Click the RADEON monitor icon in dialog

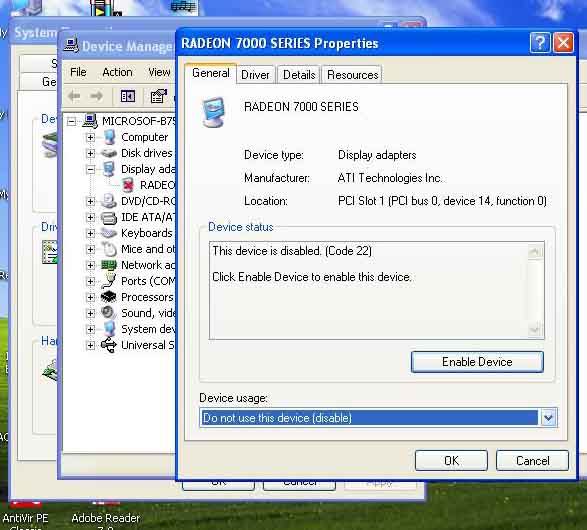pyautogui.click(x=213, y=112)
